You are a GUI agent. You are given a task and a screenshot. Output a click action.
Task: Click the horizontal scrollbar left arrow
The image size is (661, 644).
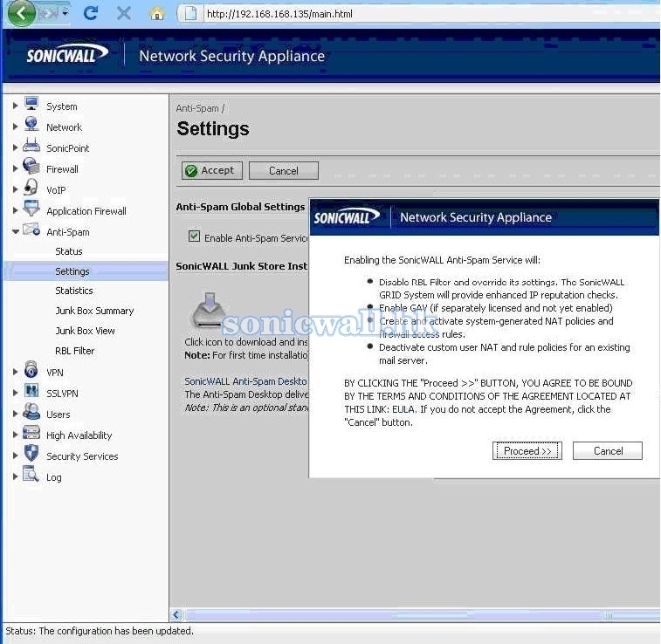(x=176, y=614)
